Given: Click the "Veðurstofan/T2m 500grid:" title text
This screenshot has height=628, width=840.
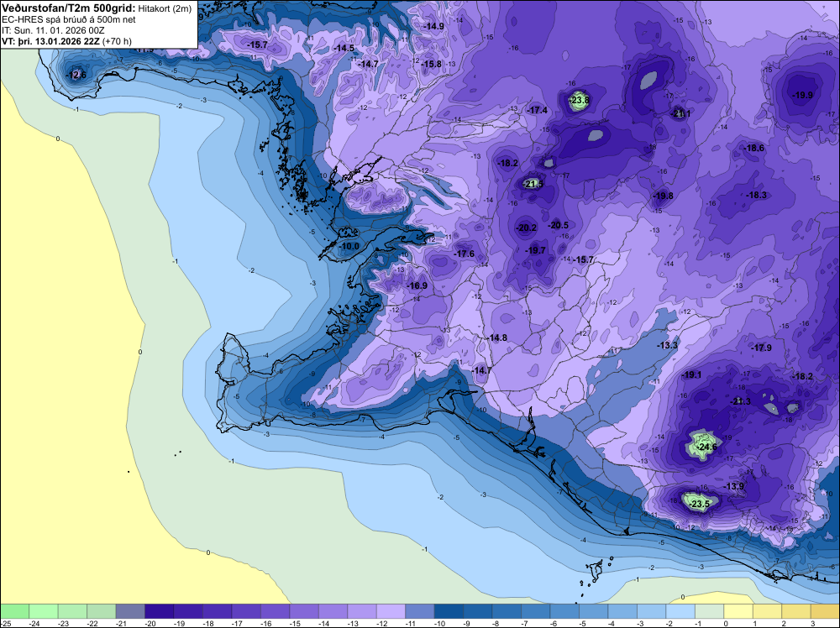Looking at the screenshot, I should (69, 8).
